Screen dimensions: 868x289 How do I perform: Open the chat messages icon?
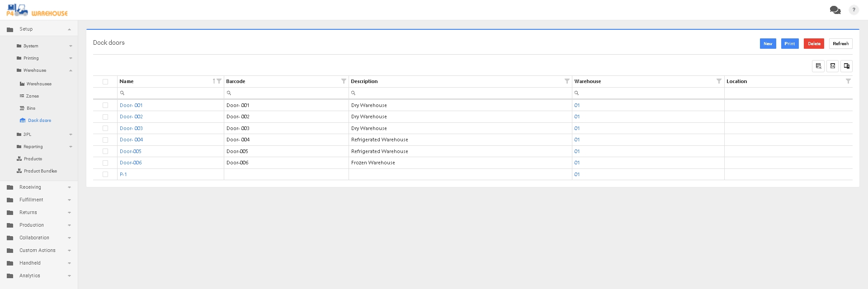pyautogui.click(x=835, y=10)
